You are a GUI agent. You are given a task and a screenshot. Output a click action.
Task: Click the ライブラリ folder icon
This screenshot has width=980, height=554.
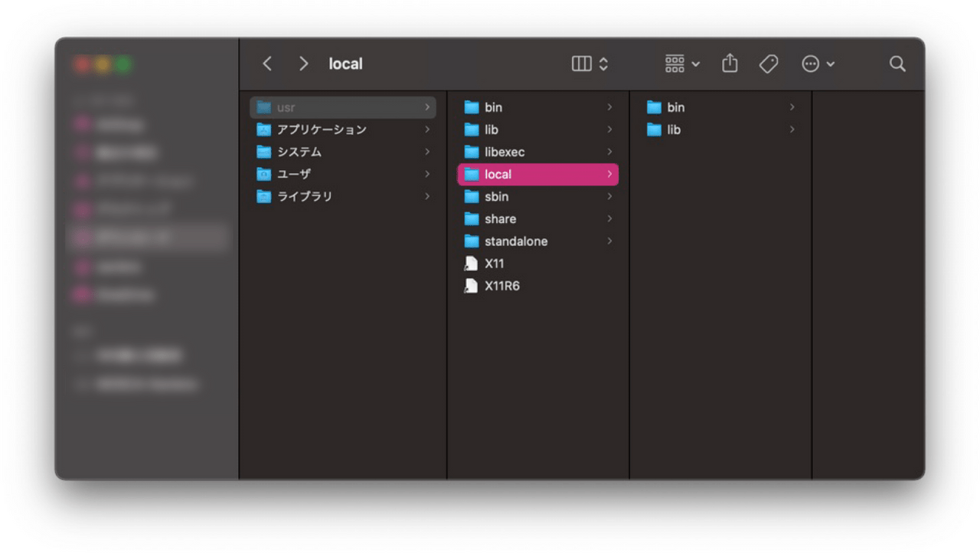[x=264, y=196]
